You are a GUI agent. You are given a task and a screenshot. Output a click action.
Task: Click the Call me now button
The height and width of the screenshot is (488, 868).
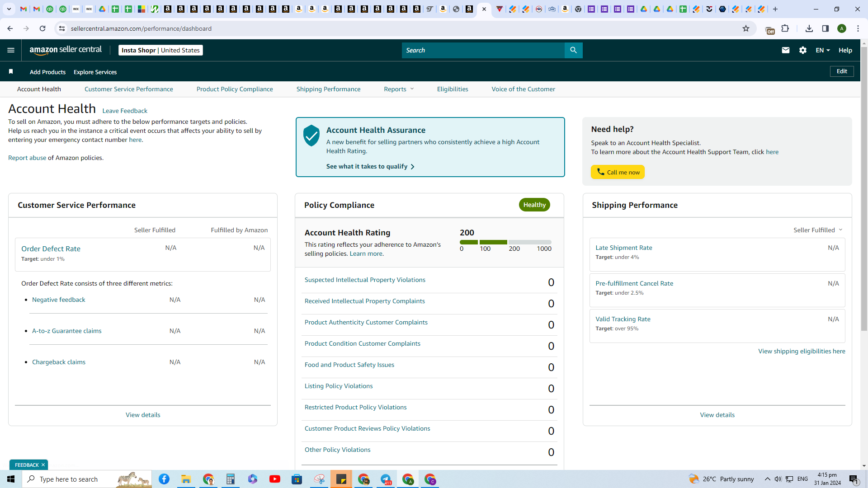point(618,172)
